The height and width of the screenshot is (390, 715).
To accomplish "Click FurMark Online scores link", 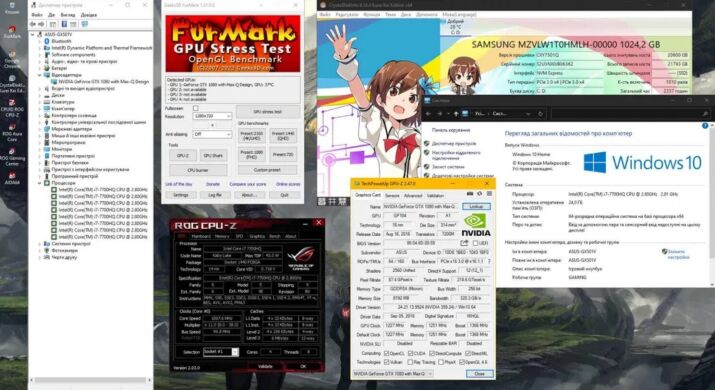I will (x=288, y=184).
